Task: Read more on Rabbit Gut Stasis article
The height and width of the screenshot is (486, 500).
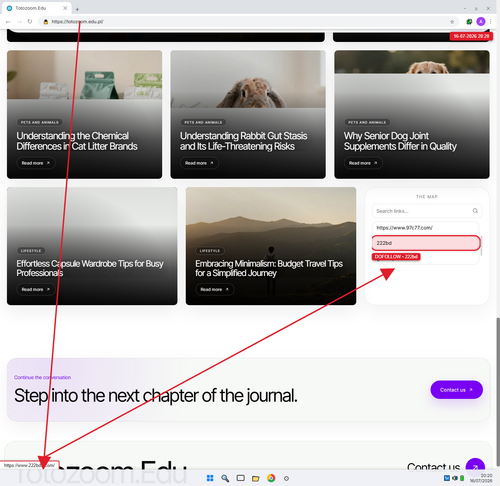Action: [199, 163]
